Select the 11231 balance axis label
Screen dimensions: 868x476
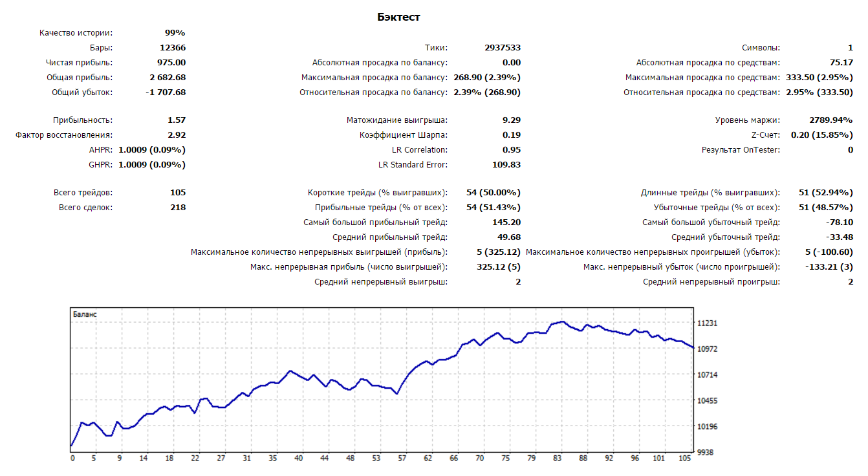point(707,323)
